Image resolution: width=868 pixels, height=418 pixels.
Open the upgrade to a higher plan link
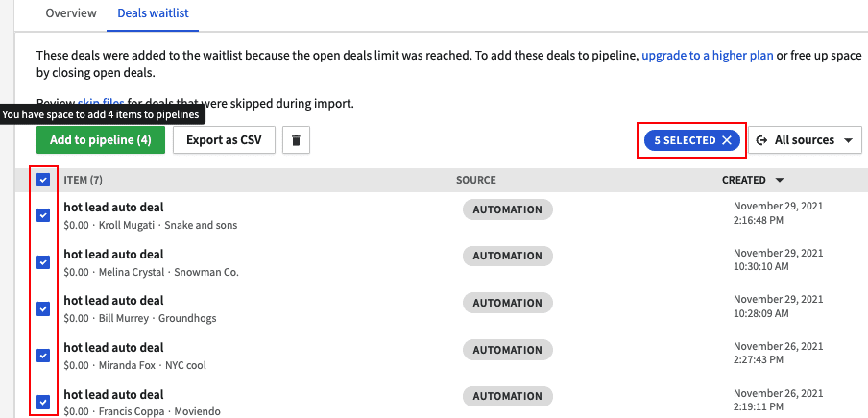point(708,56)
